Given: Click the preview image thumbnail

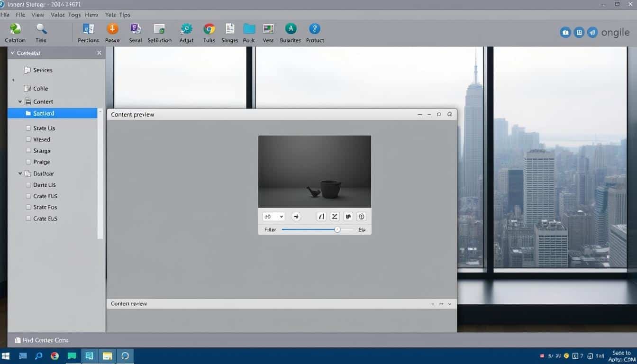Looking at the screenshot, I should tap(314, 171).
